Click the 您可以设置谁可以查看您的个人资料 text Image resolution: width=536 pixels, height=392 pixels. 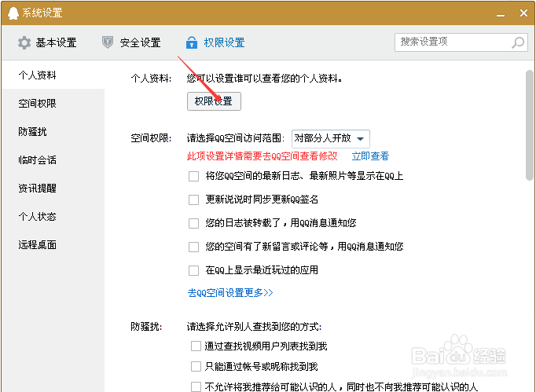264,79
